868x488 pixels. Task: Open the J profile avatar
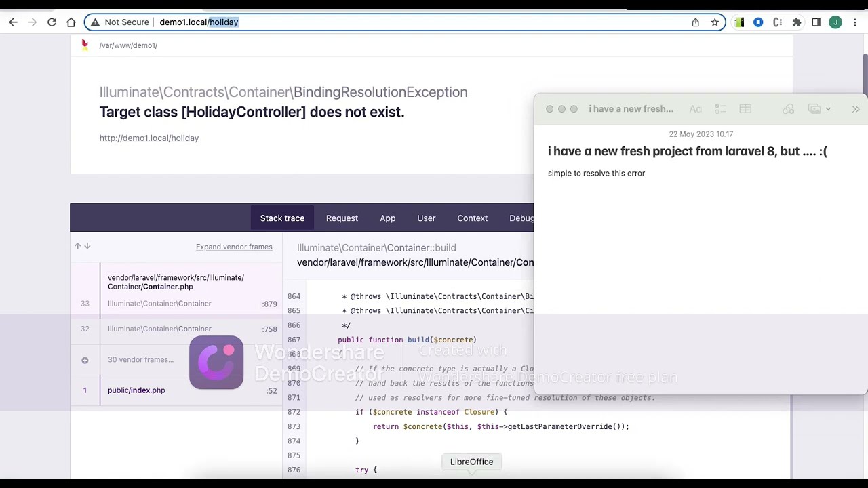pos(835,22)
